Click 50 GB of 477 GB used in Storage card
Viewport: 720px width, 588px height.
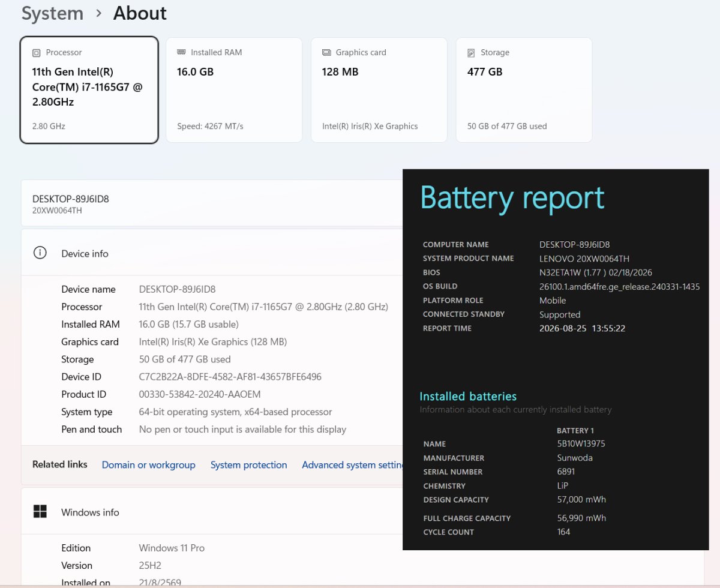pos(507,126)
